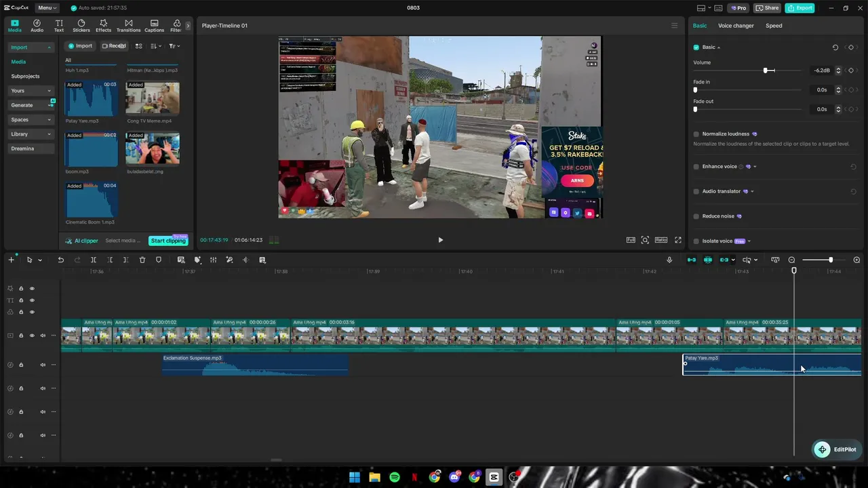Click the Pro upgrade button
Viewport: 868px width, 488px height.
pyautogui.click(x=738, y=8)
